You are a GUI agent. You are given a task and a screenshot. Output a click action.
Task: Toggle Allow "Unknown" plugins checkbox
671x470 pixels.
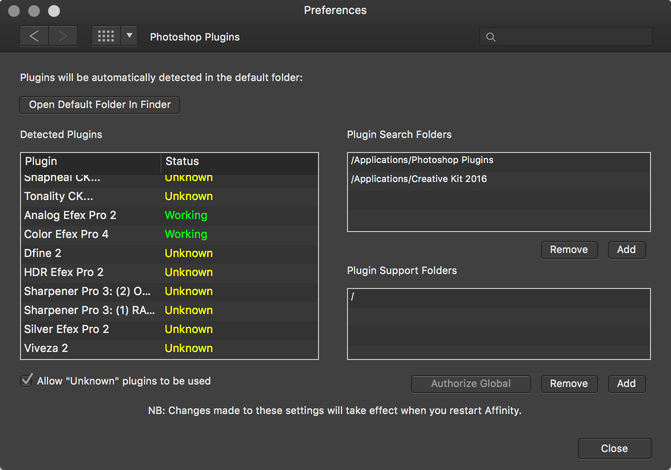pos(27,380)
